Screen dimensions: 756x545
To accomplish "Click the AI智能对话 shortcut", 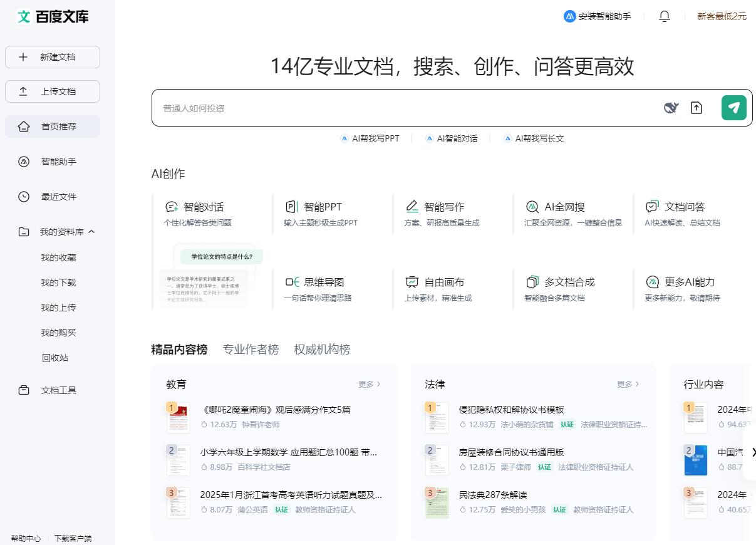I will (451, 138).
